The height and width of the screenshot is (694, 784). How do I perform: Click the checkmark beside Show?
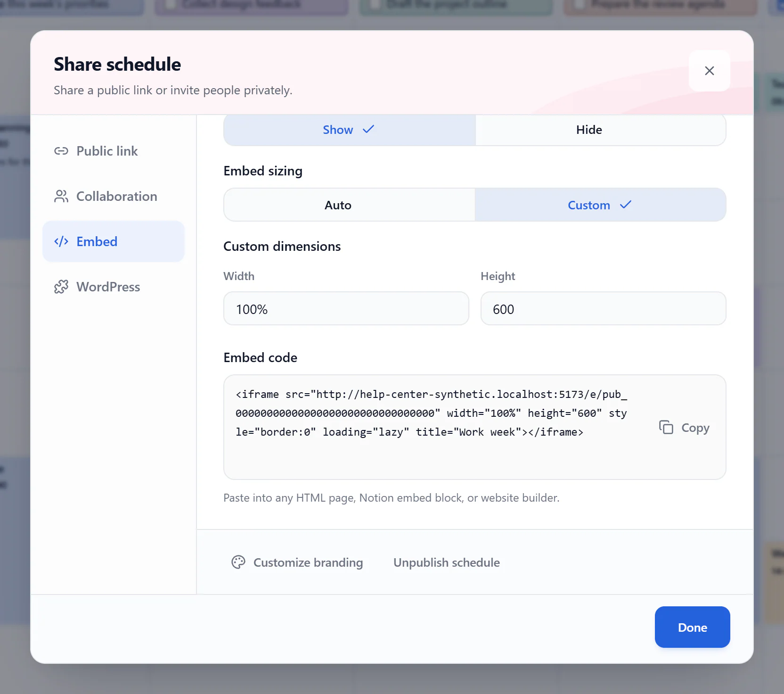[x=368, y=129]
